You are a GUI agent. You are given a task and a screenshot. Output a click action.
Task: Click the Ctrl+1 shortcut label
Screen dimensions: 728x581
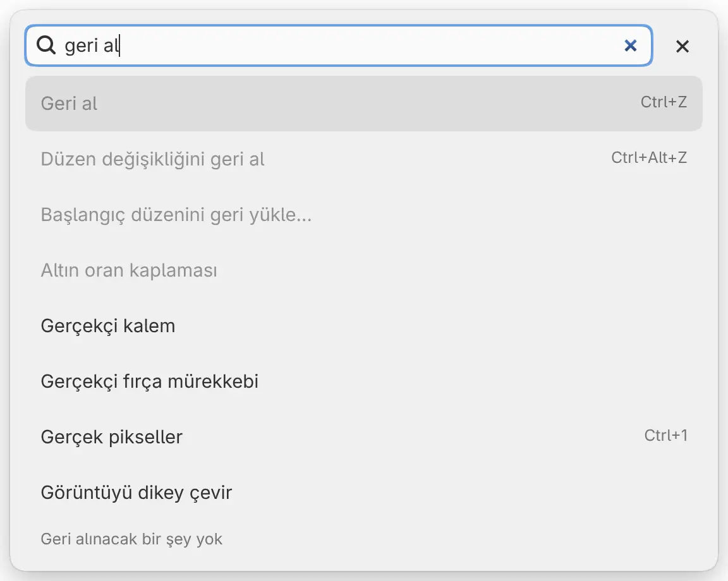665,435
